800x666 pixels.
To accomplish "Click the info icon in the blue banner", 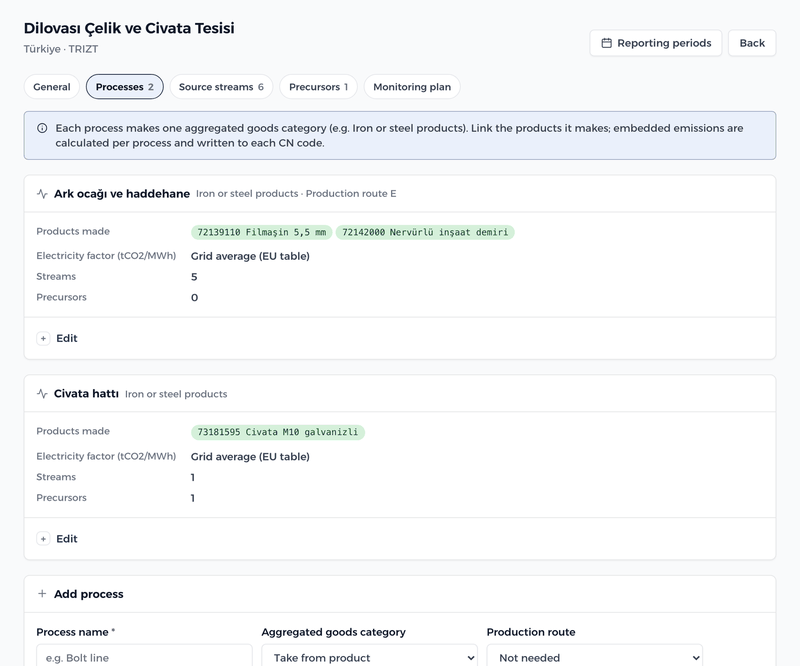I will pos(42,128).
